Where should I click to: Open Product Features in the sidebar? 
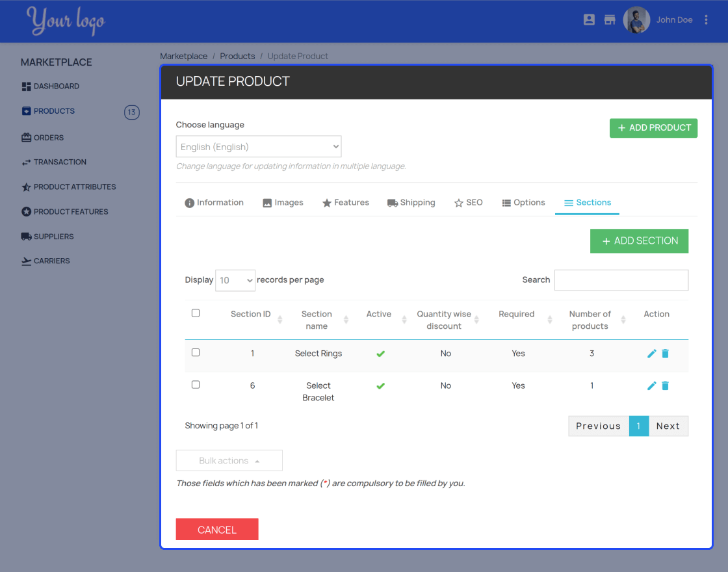coord(64,212)
